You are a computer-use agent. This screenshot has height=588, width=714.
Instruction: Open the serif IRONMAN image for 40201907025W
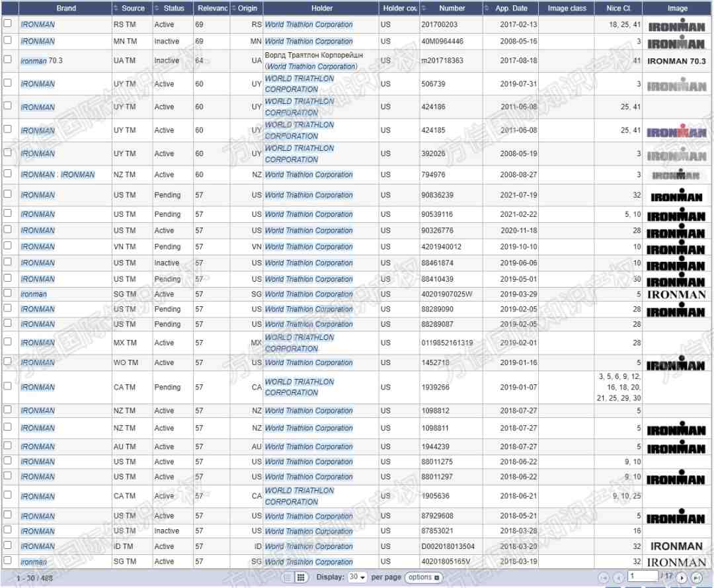676,295
